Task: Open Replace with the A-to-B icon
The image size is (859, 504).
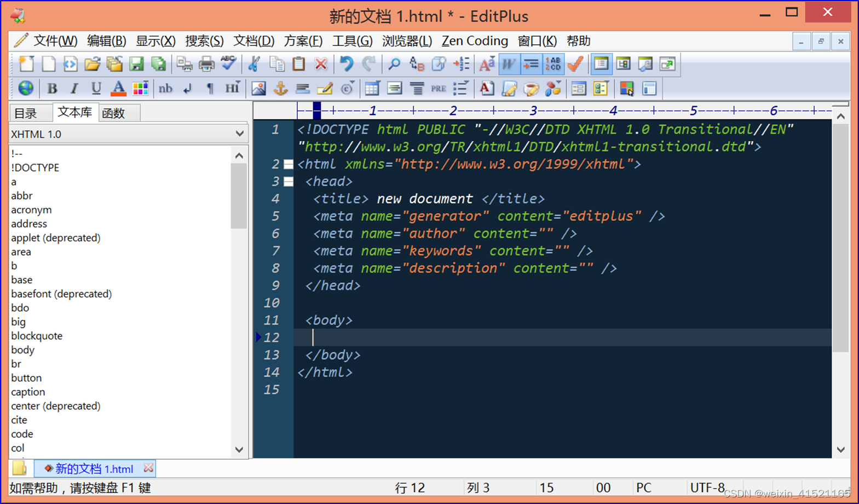Action: coord(417,64)
